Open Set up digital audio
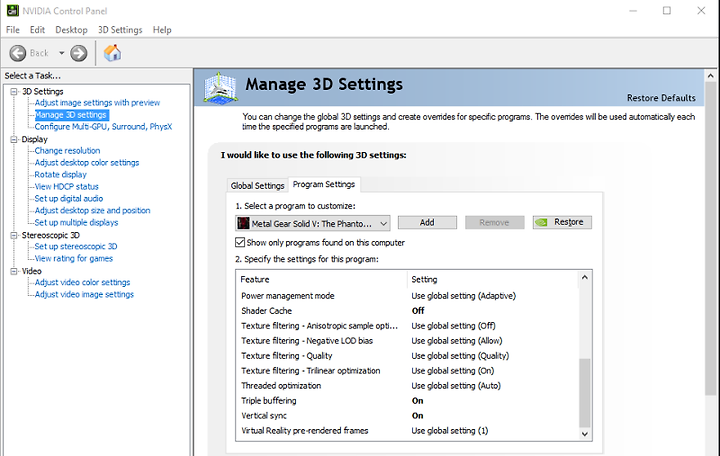 69,198
